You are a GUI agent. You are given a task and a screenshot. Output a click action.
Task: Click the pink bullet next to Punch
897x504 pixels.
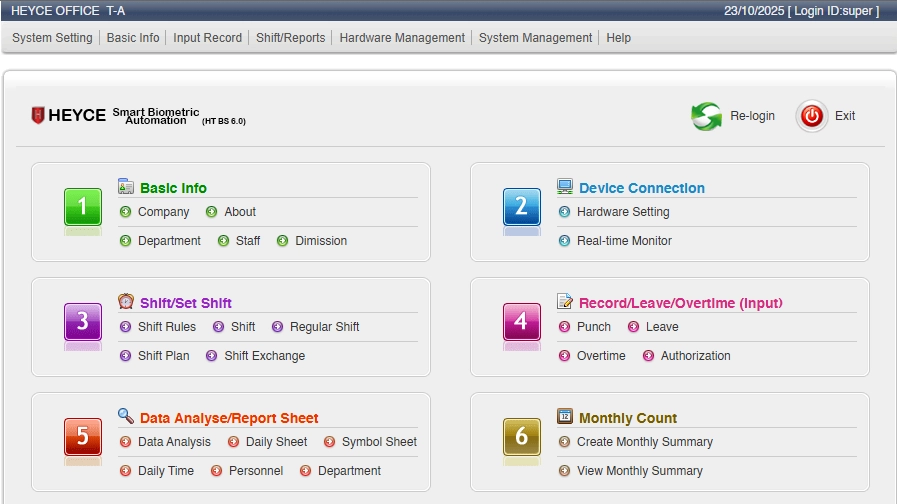click(x=564, y=327)
